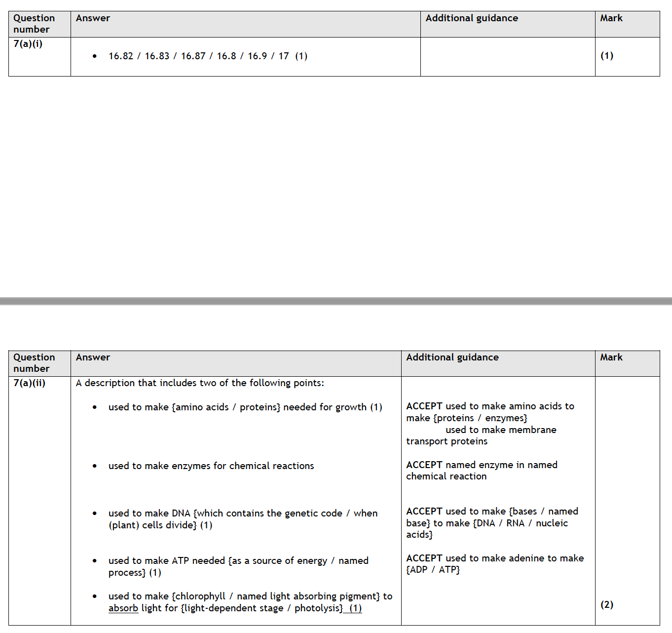Click the 7(a)(i) question number cell

point(28,44)
